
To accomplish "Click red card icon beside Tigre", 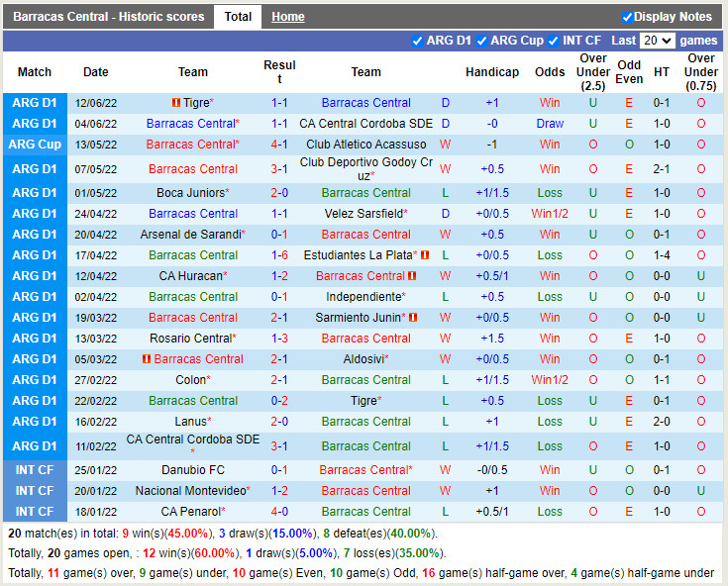I will (x=175, y=103).
